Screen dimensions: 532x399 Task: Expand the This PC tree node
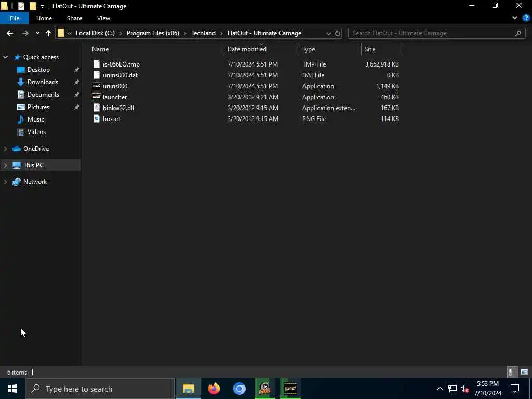click(x=5, y=165)
